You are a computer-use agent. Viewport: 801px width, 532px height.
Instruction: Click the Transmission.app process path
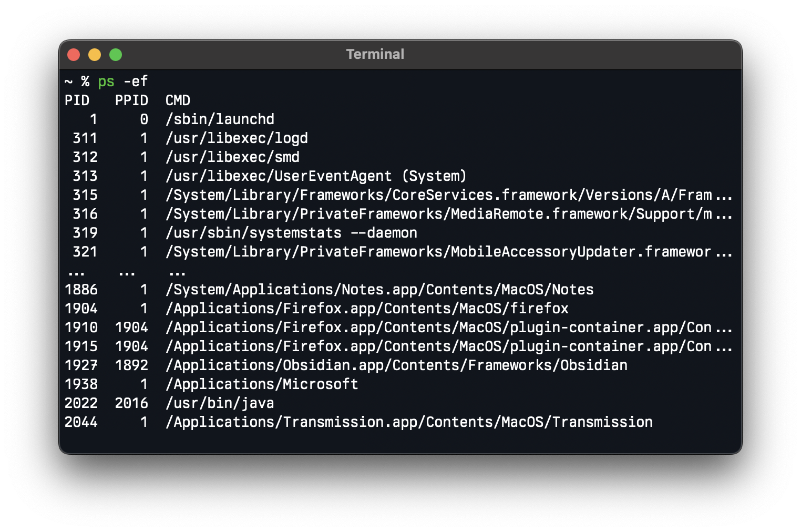pyautogui.click(x=409, y=422)
